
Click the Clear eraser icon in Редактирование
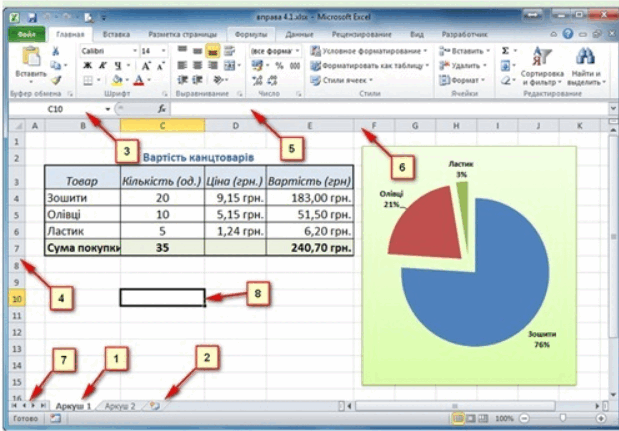point(505,81)
